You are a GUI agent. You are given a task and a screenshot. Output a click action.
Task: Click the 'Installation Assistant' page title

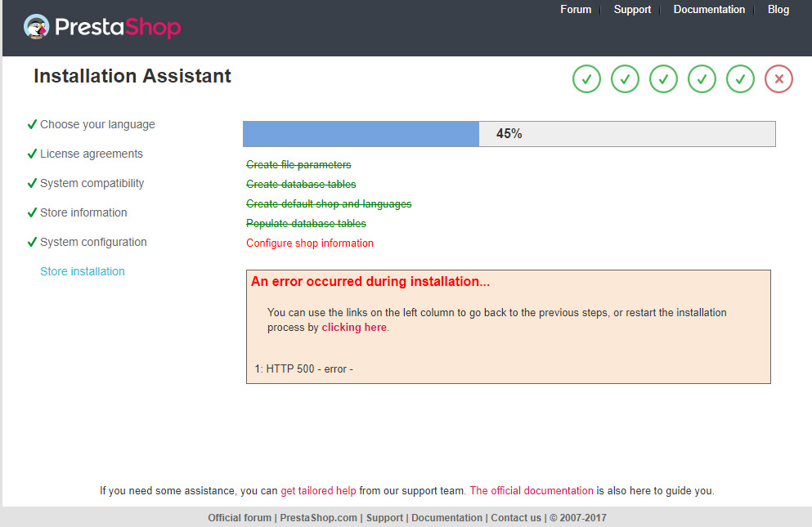click(132, 76)
